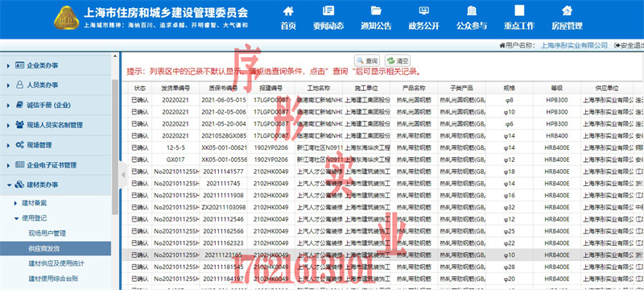Click the 发货单编号 cell GX017

(x=175, y=159)
